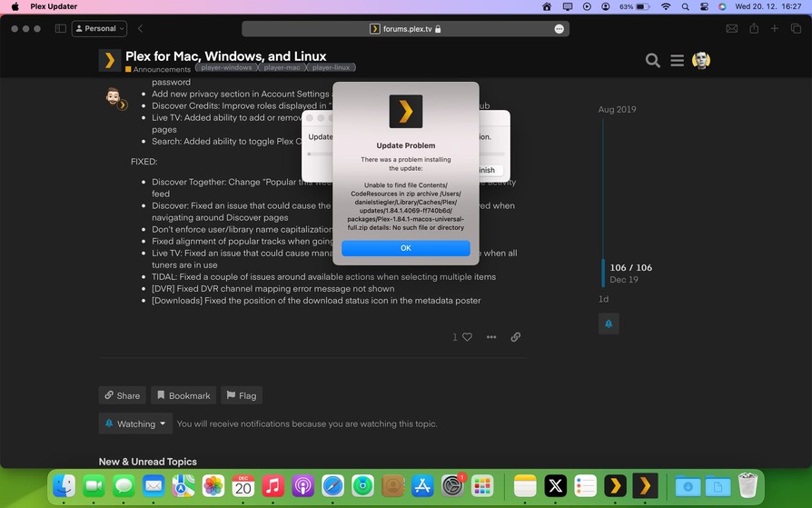Image resolution: width=812 pixels, height=508 pixels.
Task: Launch Music from the Dock
Action: point(272,486)
